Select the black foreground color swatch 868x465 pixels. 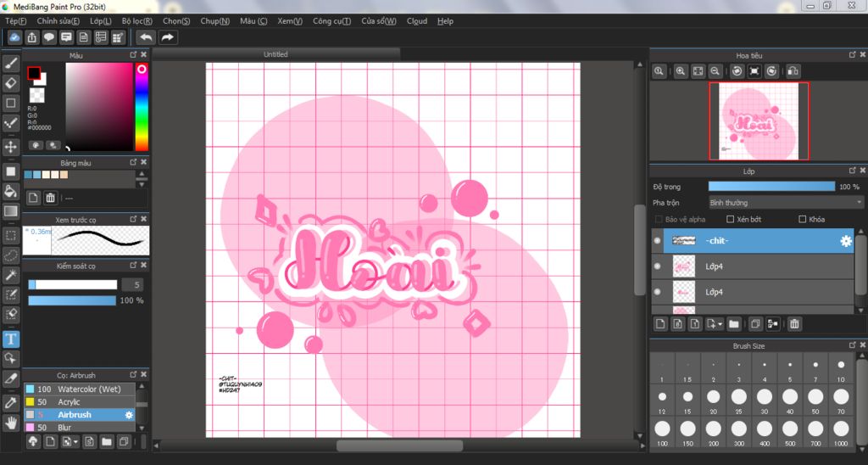coord(34,73)
